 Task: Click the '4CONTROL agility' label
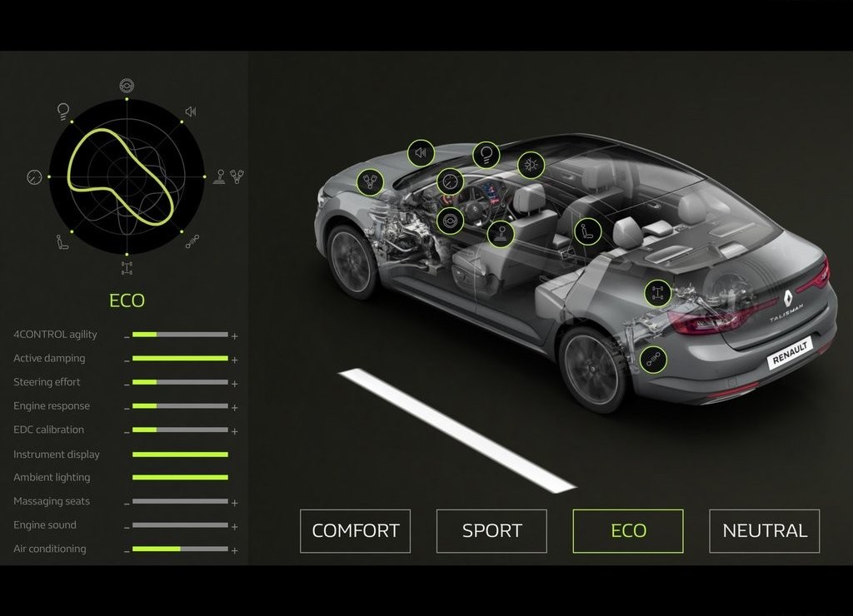coord(55,335)
